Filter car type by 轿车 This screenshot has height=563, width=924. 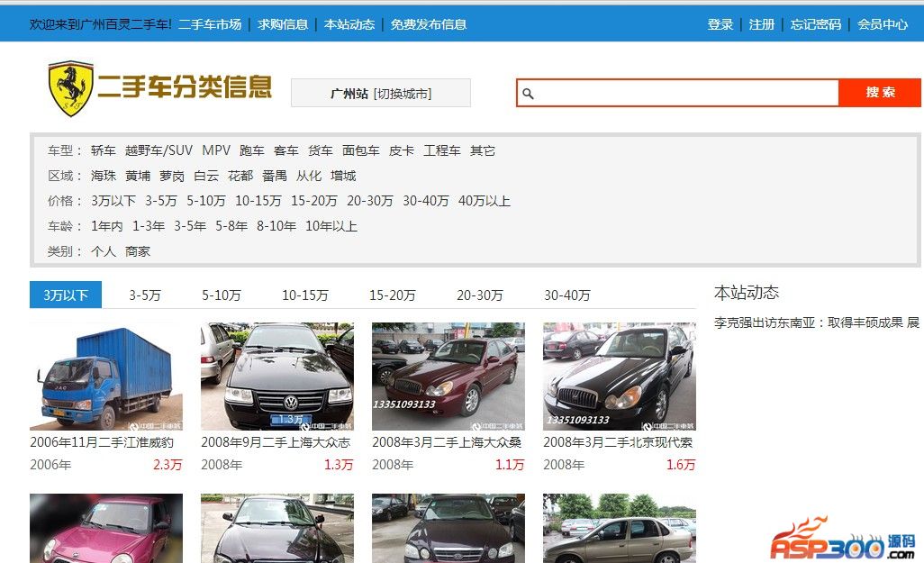click(x=104, y=150)
